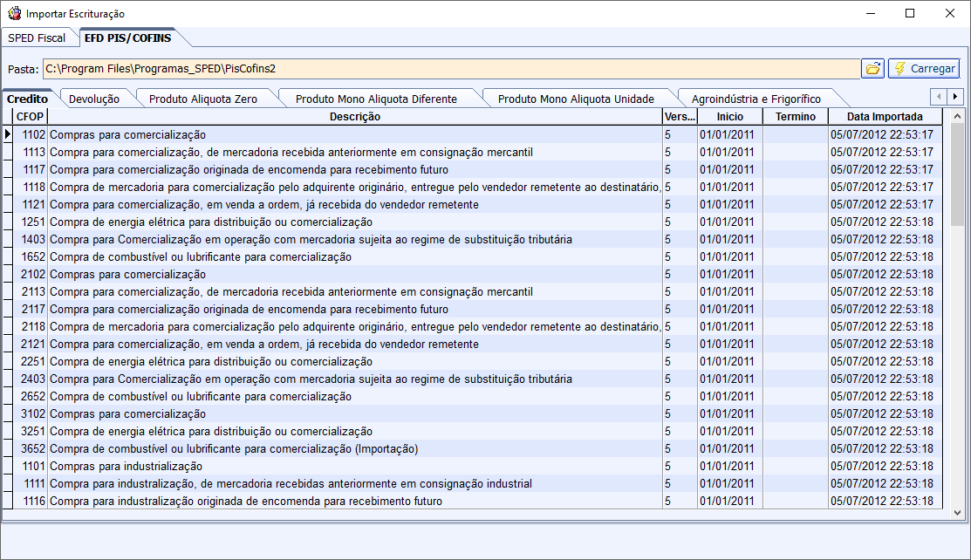Click the empty Termino cell in the 1117 row

tap(796, 169)
